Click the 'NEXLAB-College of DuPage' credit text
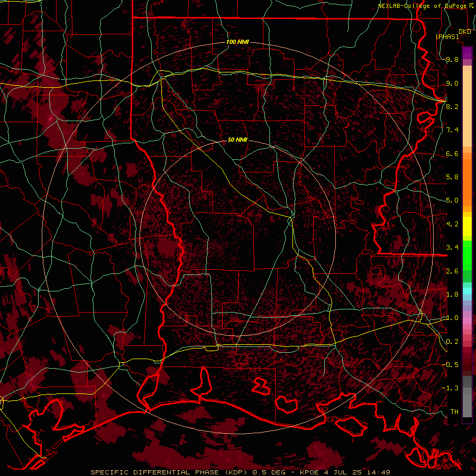Image resolution: width=476 pixels, height=476 pixels. (422, 6)
